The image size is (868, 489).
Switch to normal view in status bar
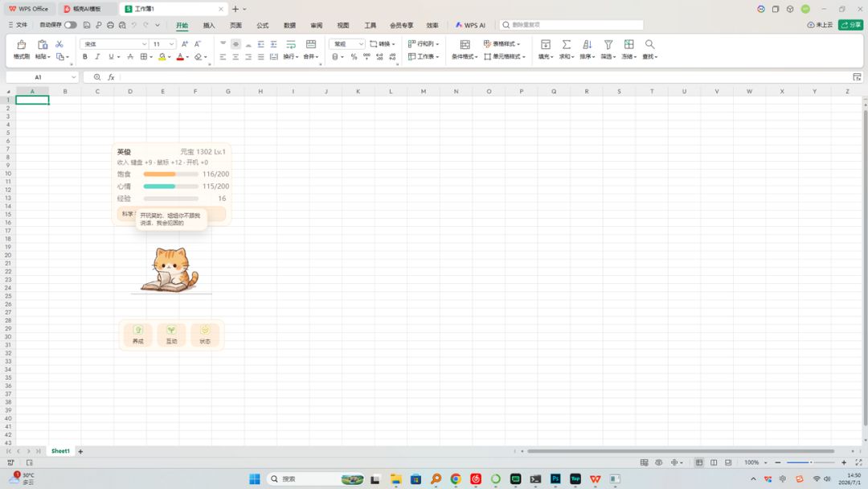point(699,462)
